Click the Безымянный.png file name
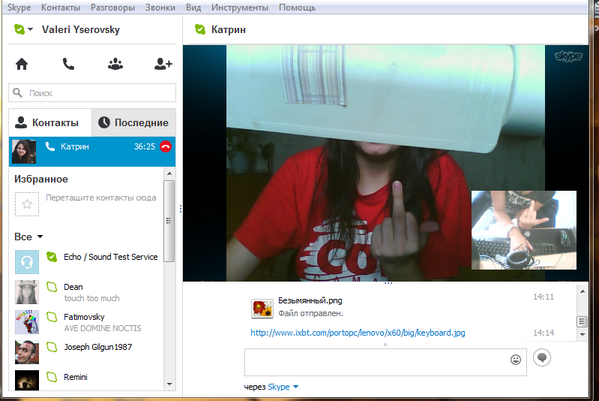Screen dimensions: 599x401 pyautogui.click(x=310, y=301)
